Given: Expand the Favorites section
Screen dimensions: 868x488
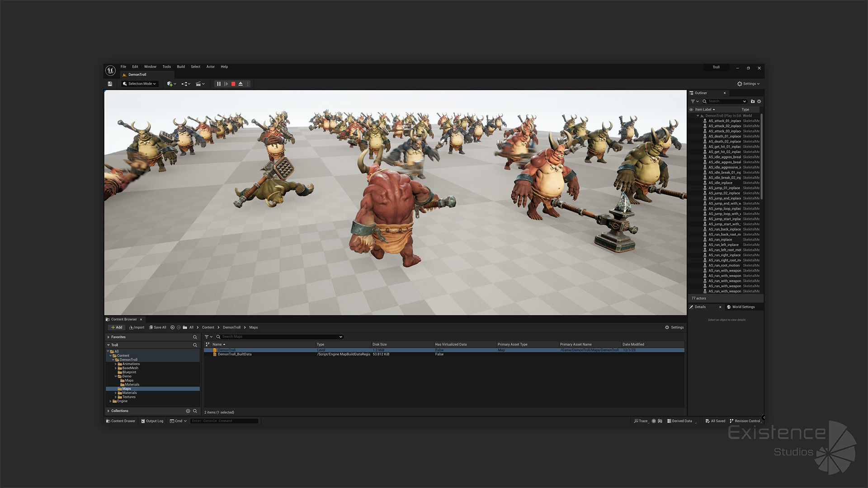Looking at the screenshot, I should (x=108, y=337).
